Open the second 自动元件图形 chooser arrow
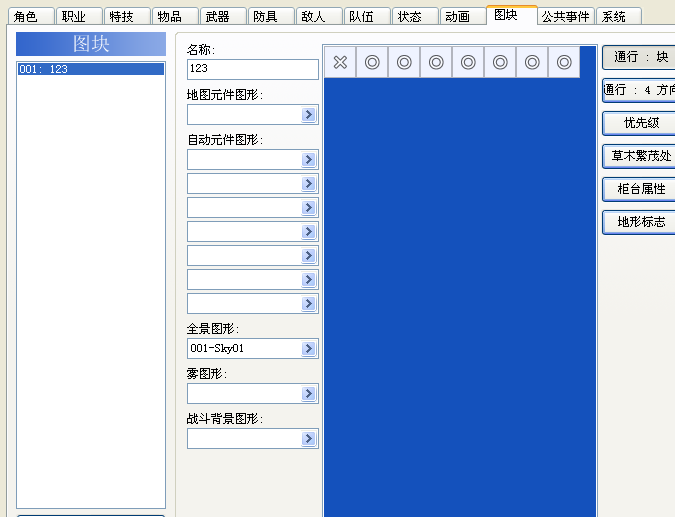The image size is (675, 517). tap(308, 184)
